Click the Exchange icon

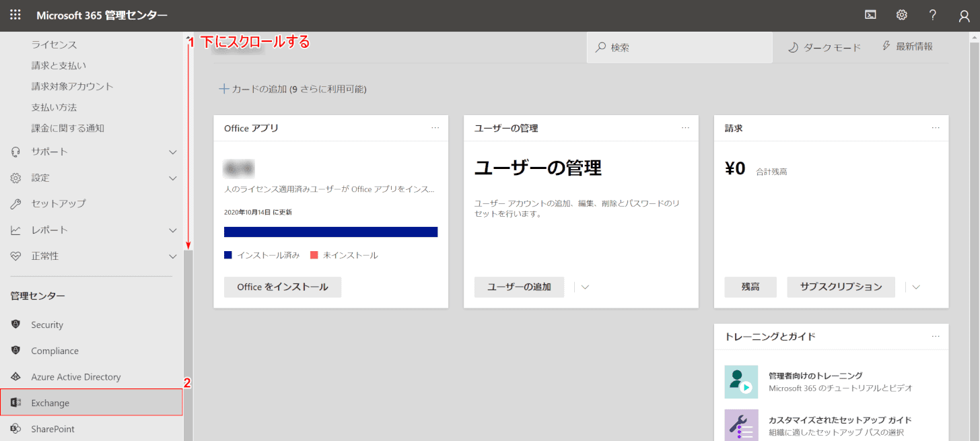point(16,403)
